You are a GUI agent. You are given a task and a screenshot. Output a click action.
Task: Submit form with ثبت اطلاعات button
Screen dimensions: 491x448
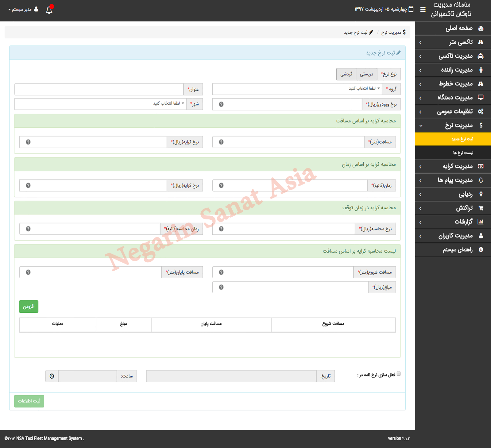(29, 401)
